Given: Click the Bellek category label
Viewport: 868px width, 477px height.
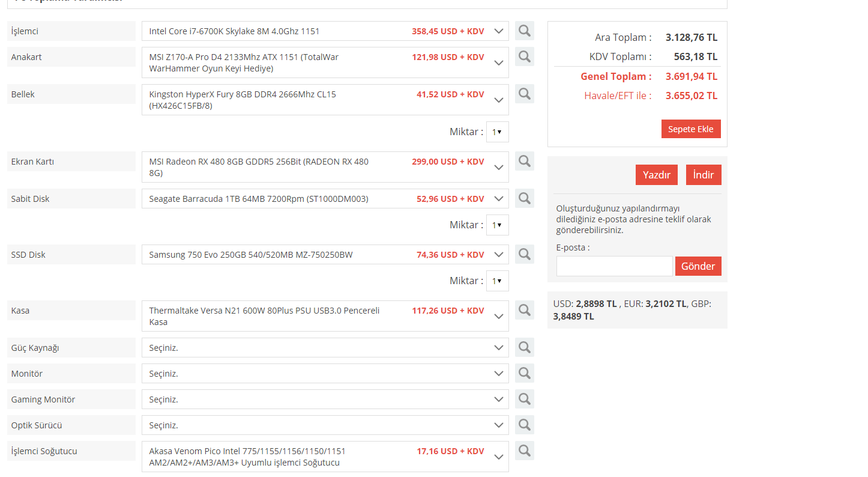Looking at the screenshot, I should pyautogui.click(x=71, y=94).
